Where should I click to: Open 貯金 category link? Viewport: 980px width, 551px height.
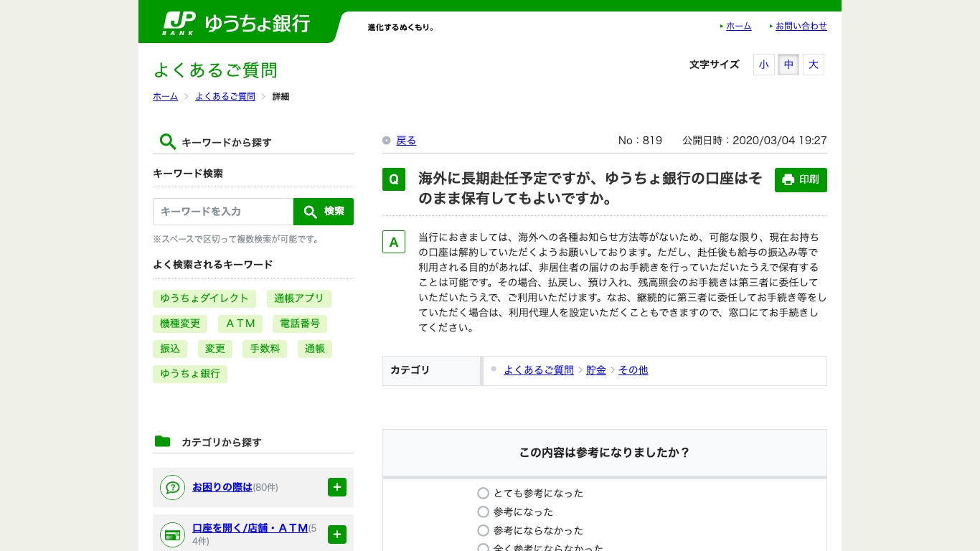coord(596,370)
